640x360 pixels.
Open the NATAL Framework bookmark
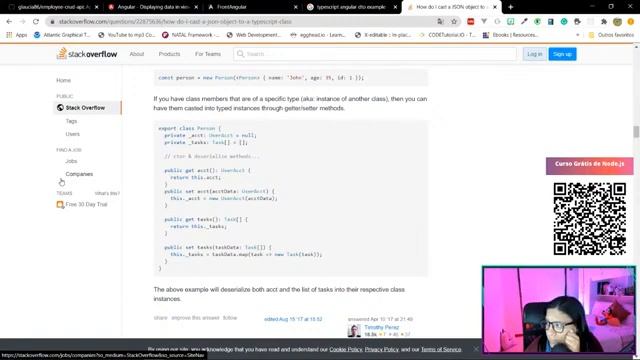[x=191, y=35]
